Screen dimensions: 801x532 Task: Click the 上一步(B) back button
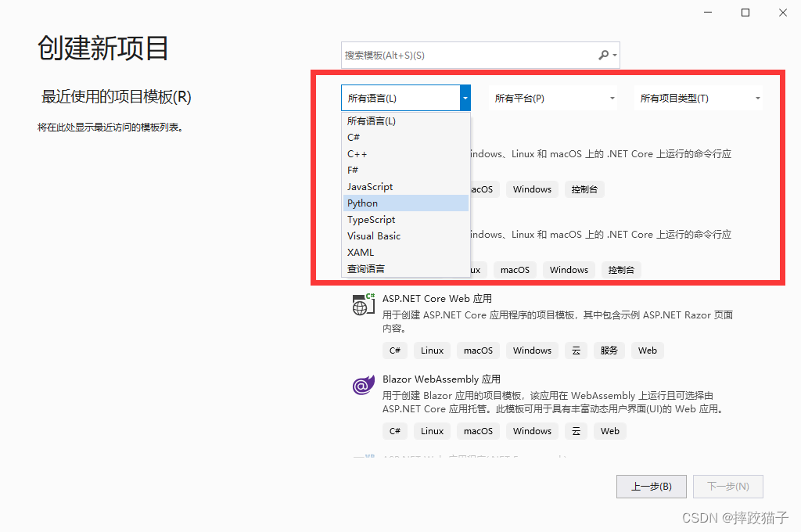[x=652, y=486]
